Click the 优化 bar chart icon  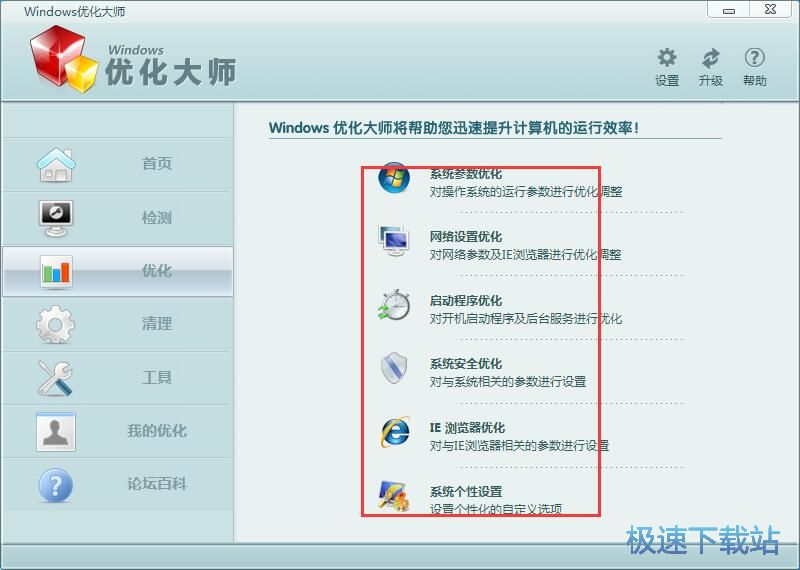56,271
